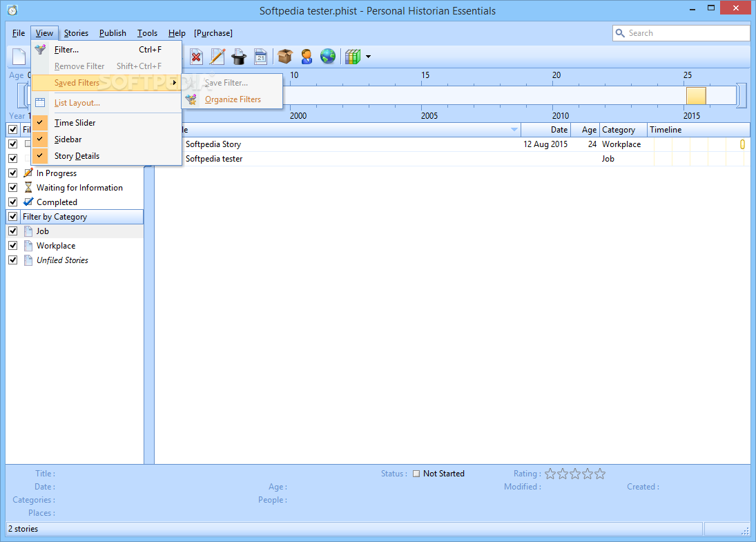Expand the Saved Filters submenu arrow
756x542 pixels.
[174, 82]
